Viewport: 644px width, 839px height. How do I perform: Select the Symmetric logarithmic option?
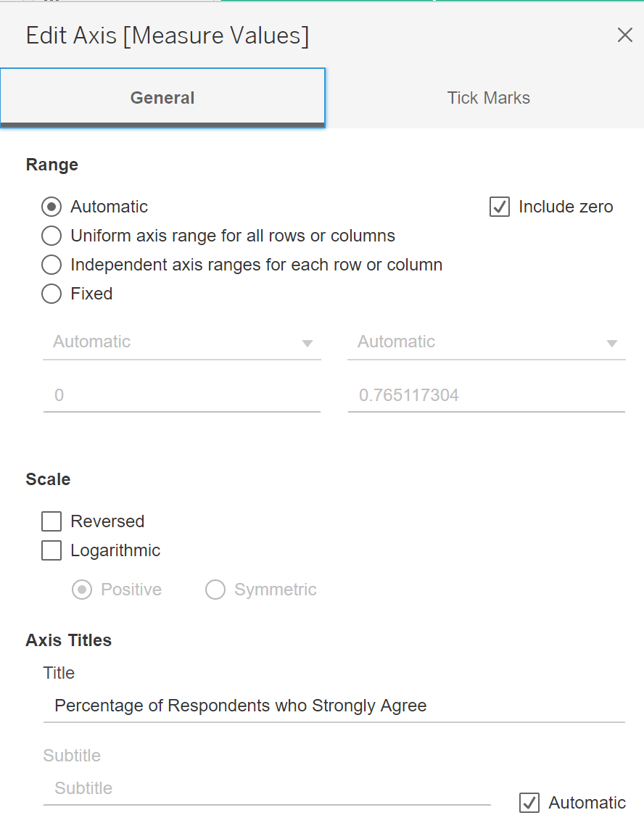[215, 590]
